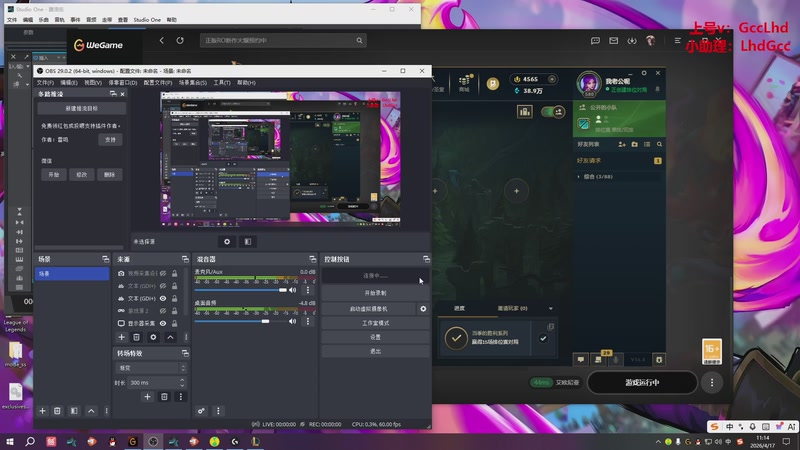The image size is (800, 450).
Task: Adjust the 300 ms duration stepper
Action: (182, 383)
